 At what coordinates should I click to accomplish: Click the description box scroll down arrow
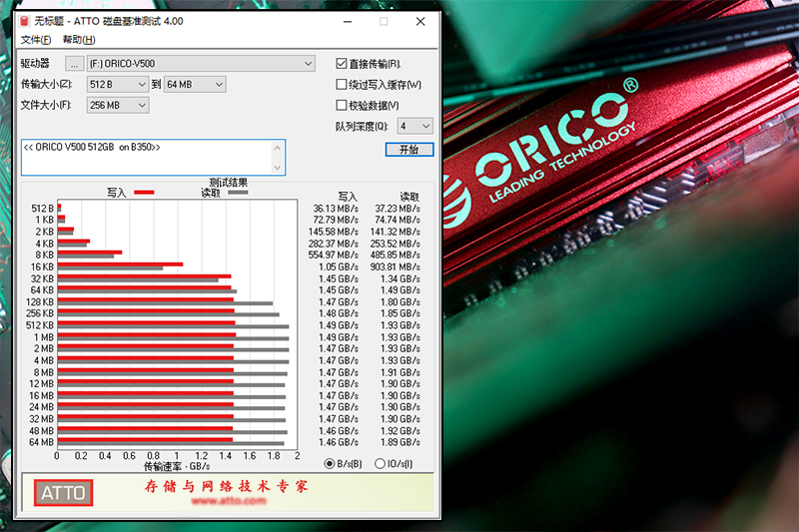click(278, 167)
